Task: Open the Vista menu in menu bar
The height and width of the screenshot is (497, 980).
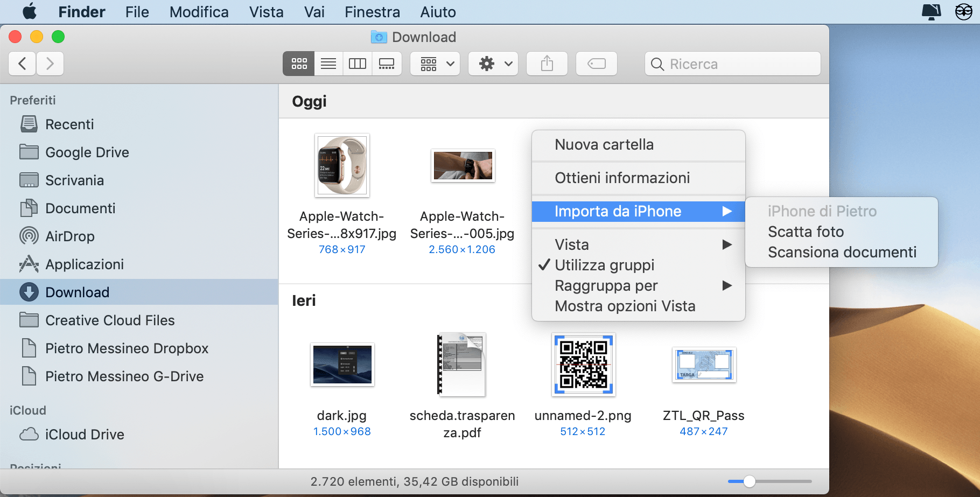Action: [x=266, y=12]
